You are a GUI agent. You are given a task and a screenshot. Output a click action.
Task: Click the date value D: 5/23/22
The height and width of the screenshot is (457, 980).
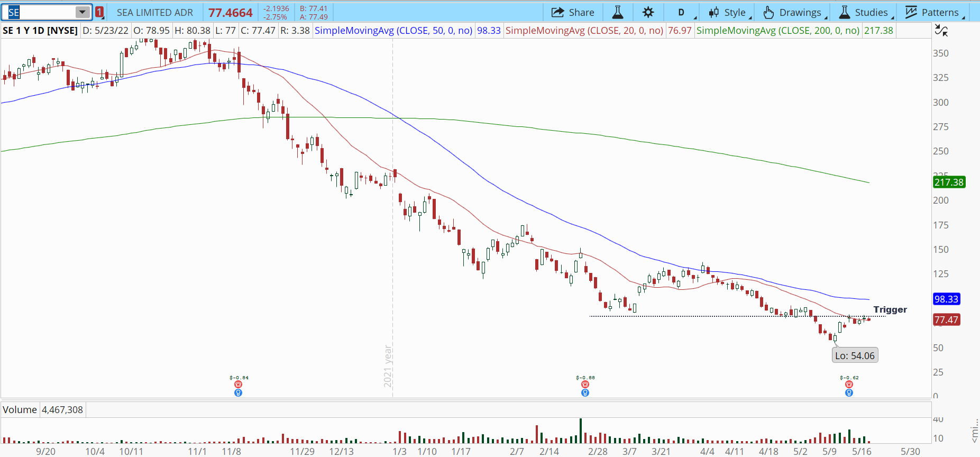click(x=106, y=31)
